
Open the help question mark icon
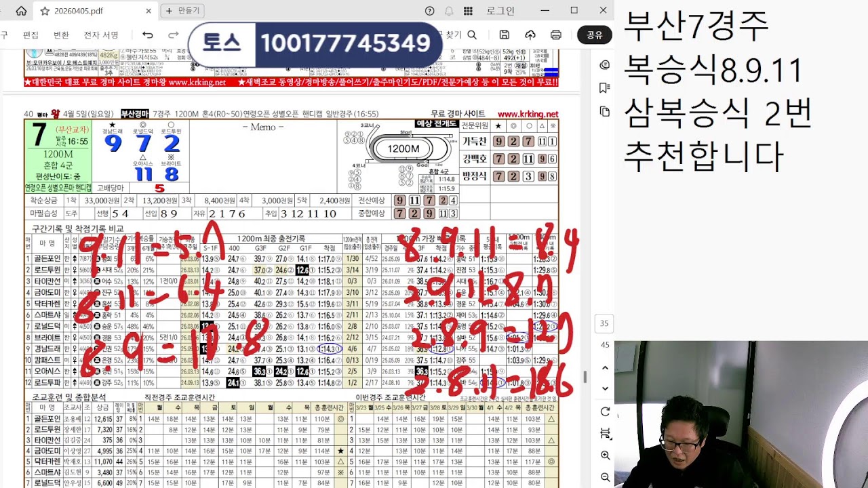[429, 11]
